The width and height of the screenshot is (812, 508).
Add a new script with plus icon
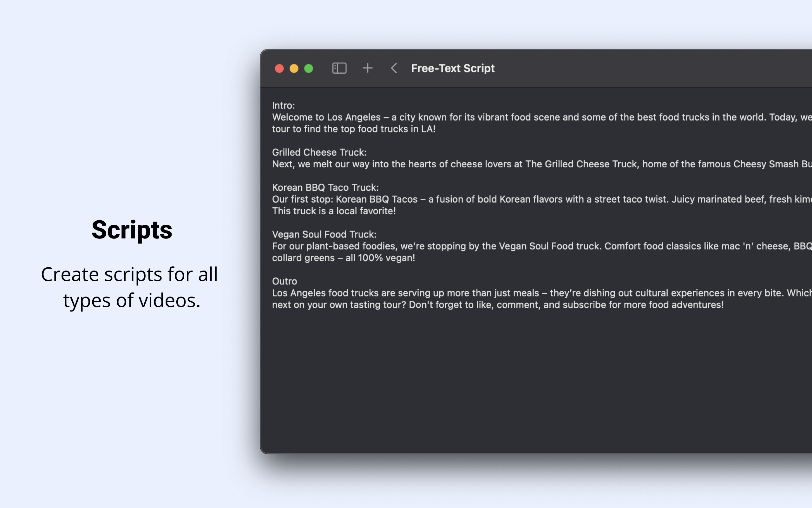[x=367, y=68]
